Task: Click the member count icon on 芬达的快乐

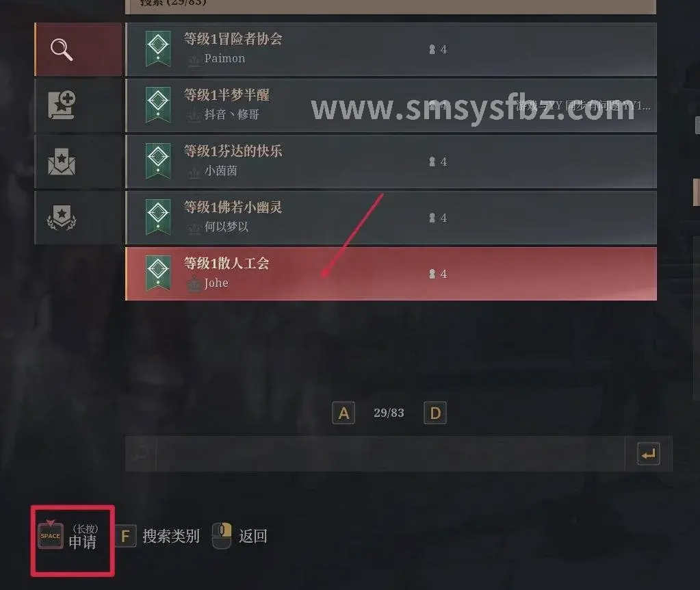Action: 432,162
